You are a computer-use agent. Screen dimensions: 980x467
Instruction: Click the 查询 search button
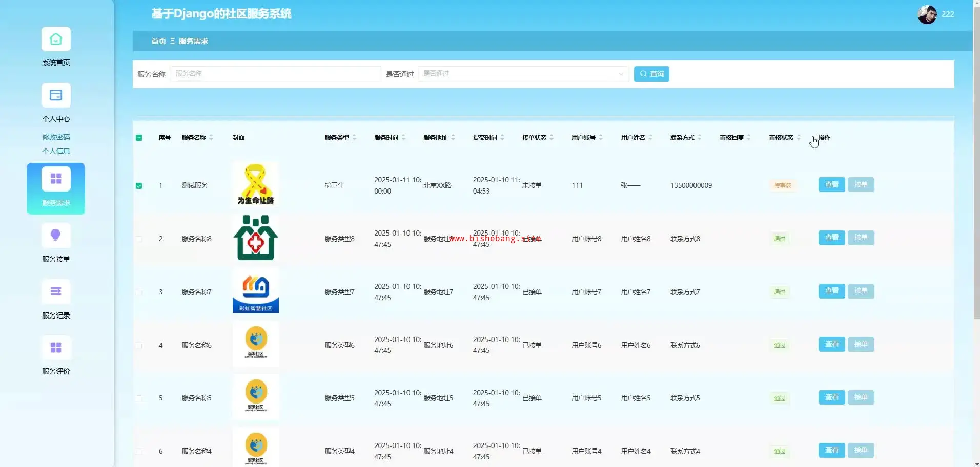click(651, 74)
